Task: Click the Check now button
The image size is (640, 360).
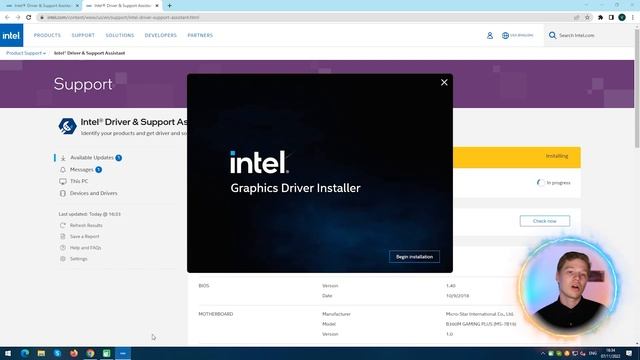Action: coord(544,221)
